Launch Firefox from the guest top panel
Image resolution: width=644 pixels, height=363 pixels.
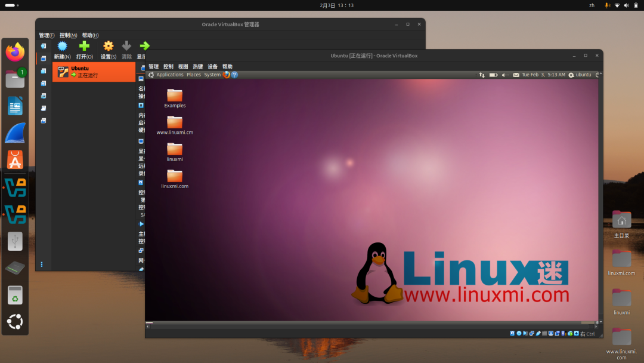[225, 75]
